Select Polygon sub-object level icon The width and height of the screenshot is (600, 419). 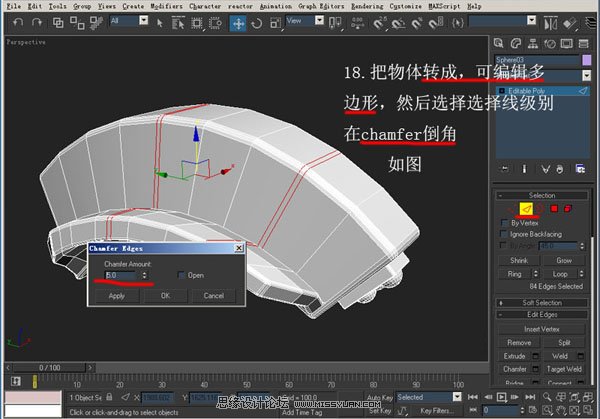tap(554, 209)
